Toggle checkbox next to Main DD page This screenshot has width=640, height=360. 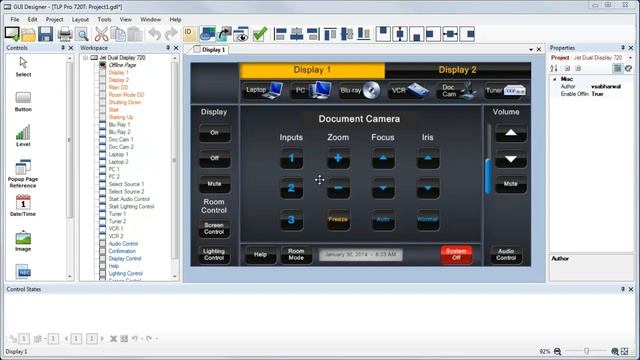pos(102,87)
